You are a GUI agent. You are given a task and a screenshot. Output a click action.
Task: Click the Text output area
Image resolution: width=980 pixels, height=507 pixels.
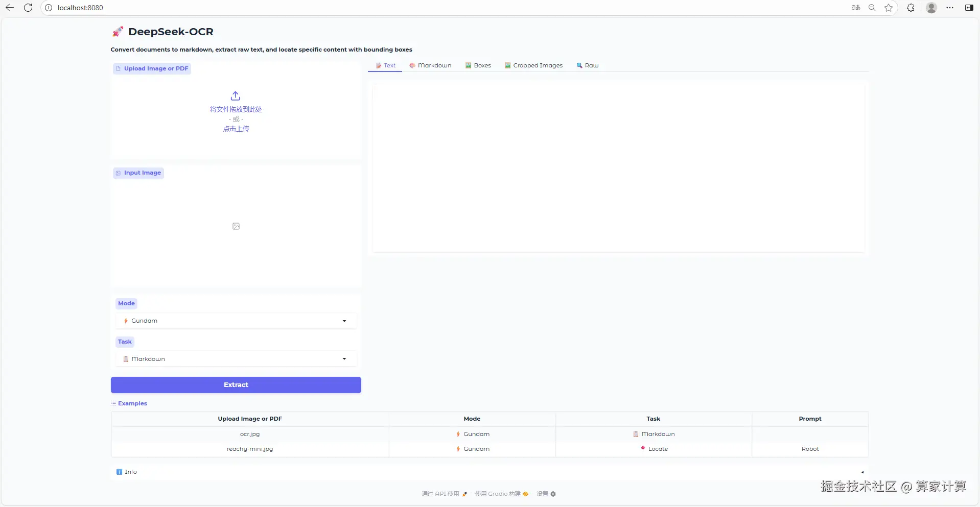[618, 168]
